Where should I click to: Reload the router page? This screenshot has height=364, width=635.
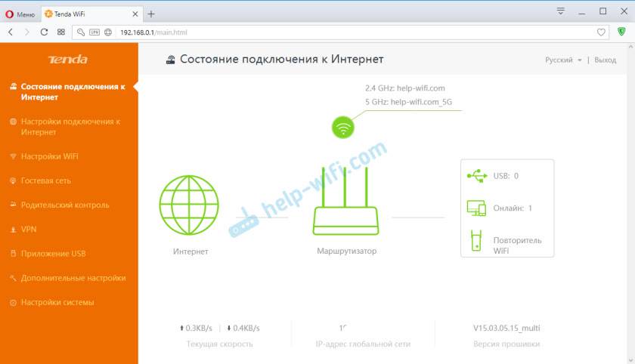pyautogui.click(x=44, y=32)
